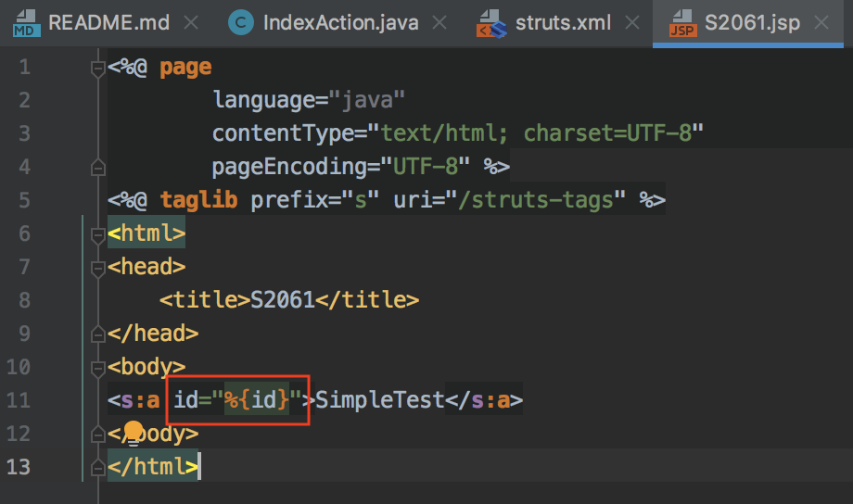Switch to the README.md tab

click(x=108, y=23)
